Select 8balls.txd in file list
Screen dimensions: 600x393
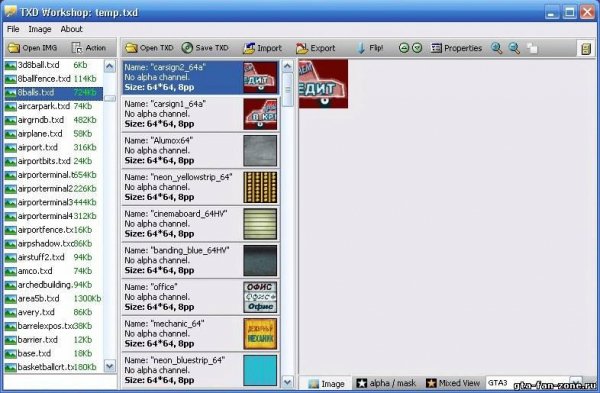tap(54, 93)
